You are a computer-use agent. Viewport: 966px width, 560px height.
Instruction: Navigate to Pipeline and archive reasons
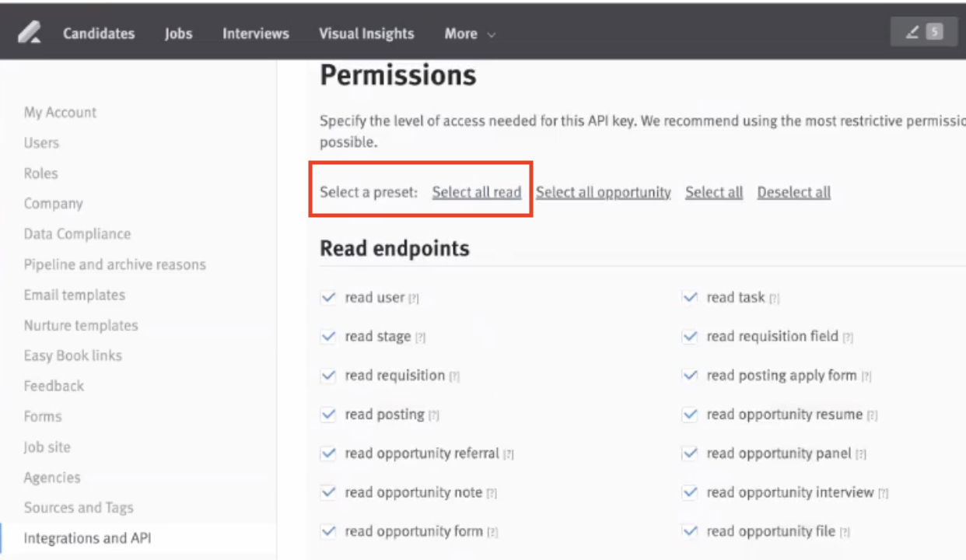pos(115,264)
